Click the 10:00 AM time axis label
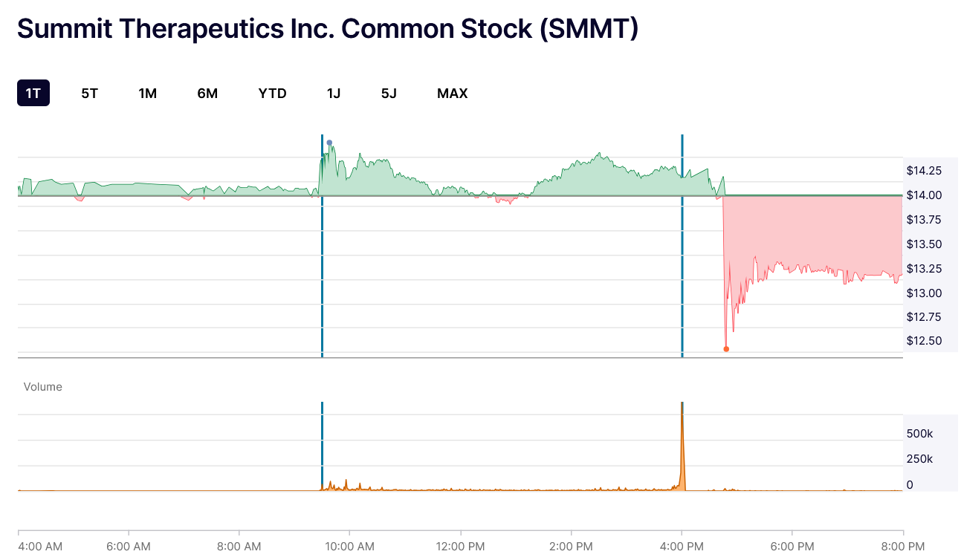The width and height of the screenshot is (961, 560). (349, 547)
